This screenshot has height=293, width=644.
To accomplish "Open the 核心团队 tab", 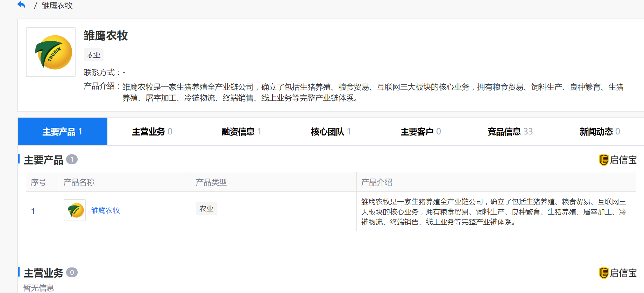I will (331, 132).
